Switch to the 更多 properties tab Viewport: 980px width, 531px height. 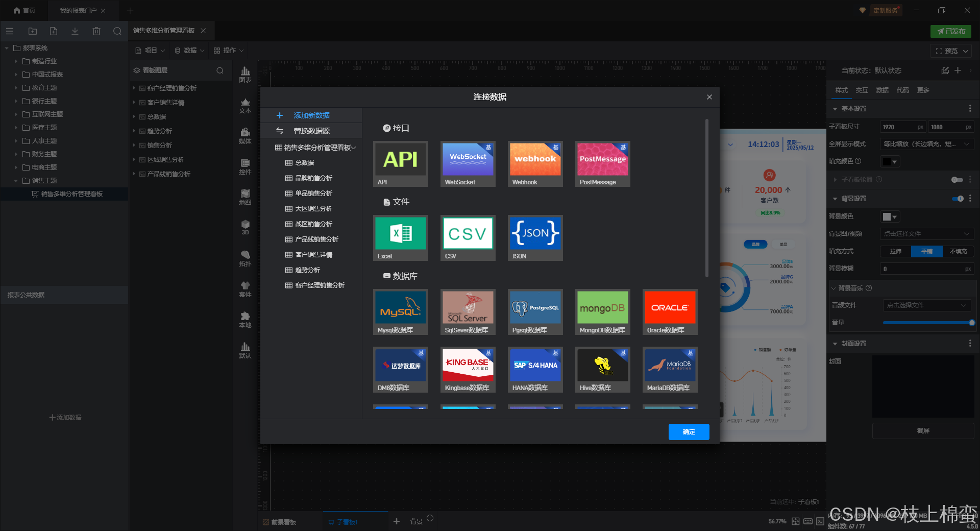coord(923,90)
